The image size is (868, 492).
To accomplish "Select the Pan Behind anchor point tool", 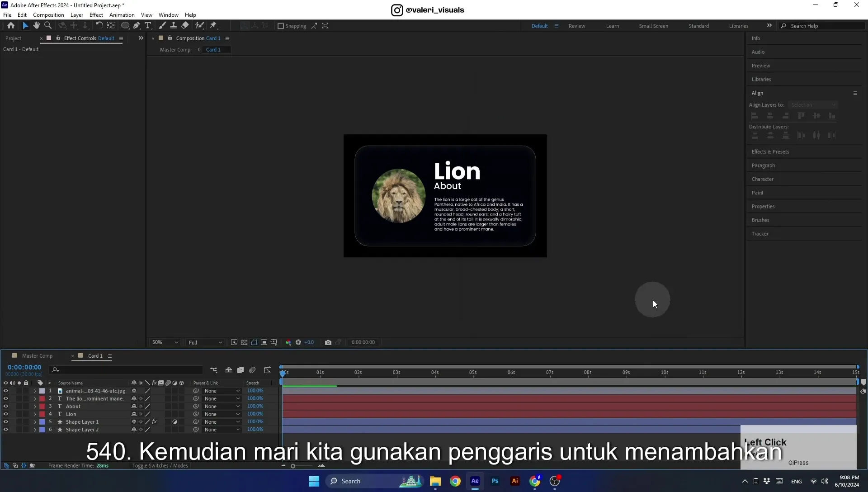I will [x=111, y=26].
